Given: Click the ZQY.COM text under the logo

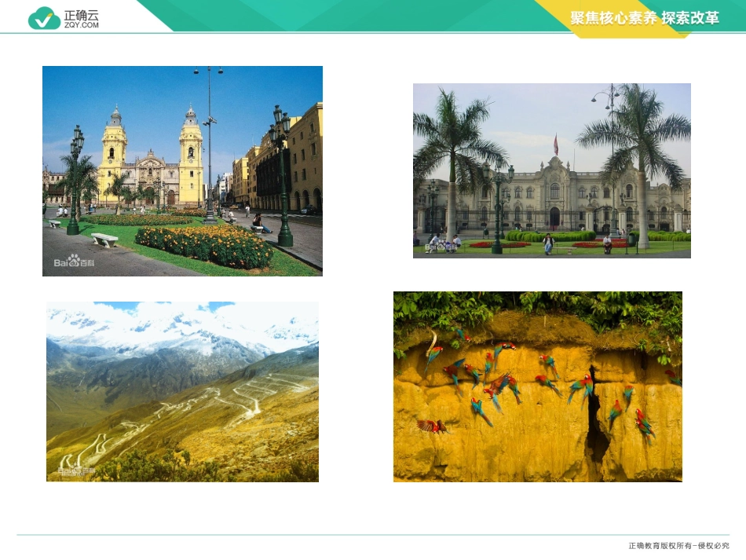Looking at the screenshot, I should [81, 25].
